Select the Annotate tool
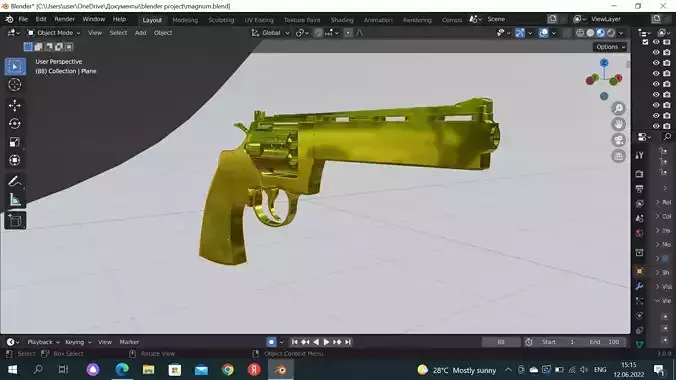Image resolution: width=676 pixels, height=380 pixels. pyautogui.click(x=15, y=181)
